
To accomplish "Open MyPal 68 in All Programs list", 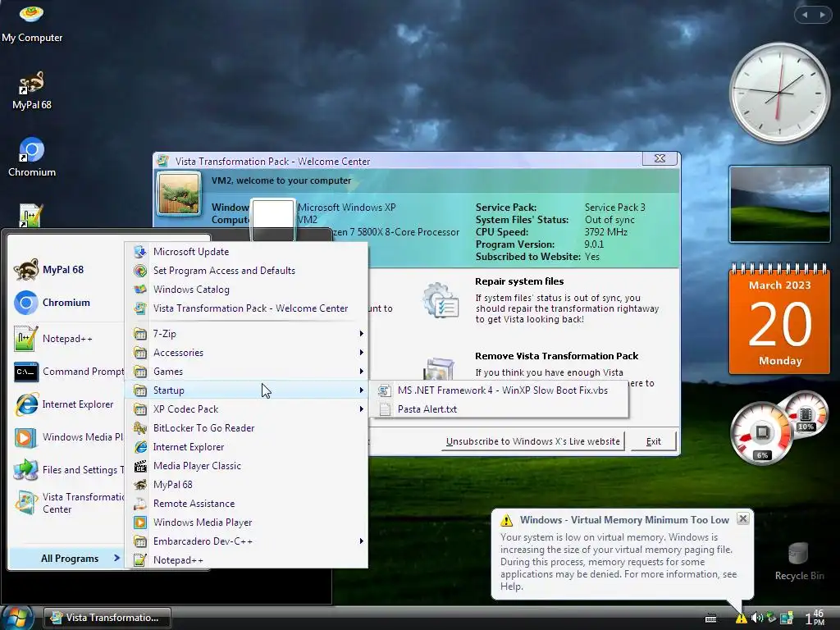I will pyautogui.click(x=246, y=484).
